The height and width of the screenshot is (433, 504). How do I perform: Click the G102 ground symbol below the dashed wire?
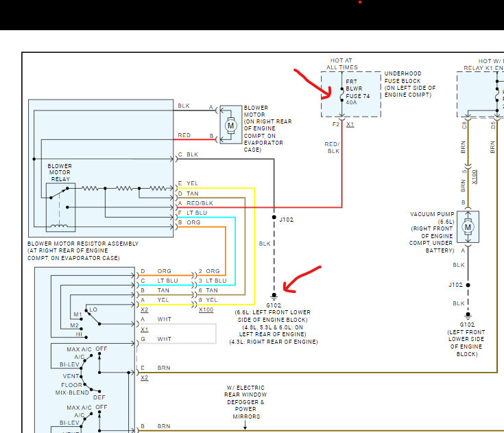274,296
